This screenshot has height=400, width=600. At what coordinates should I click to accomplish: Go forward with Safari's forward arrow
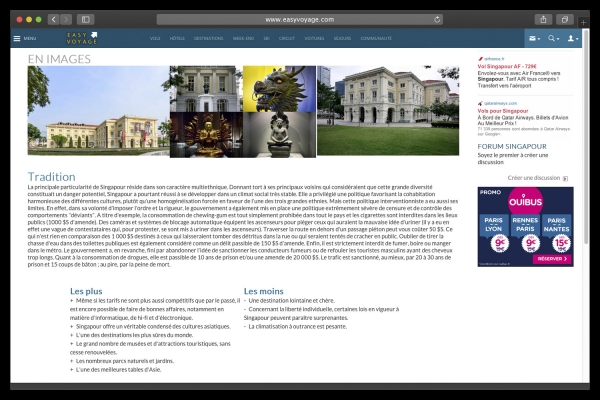(x=66, y=19)
